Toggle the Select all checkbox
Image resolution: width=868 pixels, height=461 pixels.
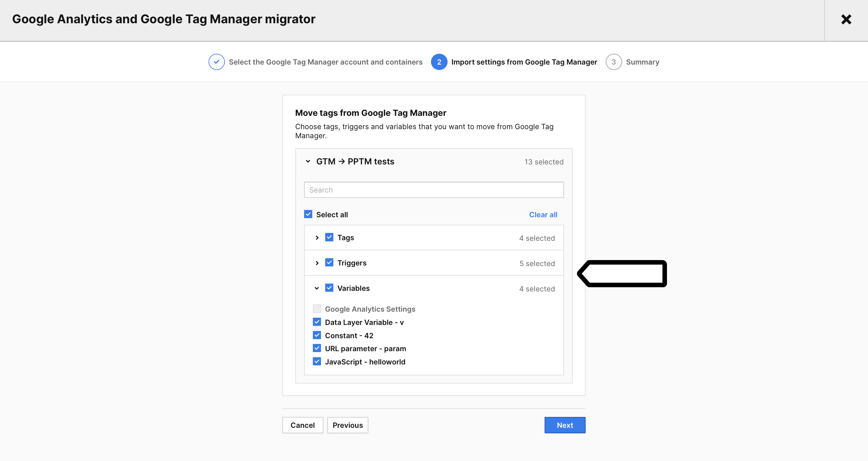click(x=308, y=214)
